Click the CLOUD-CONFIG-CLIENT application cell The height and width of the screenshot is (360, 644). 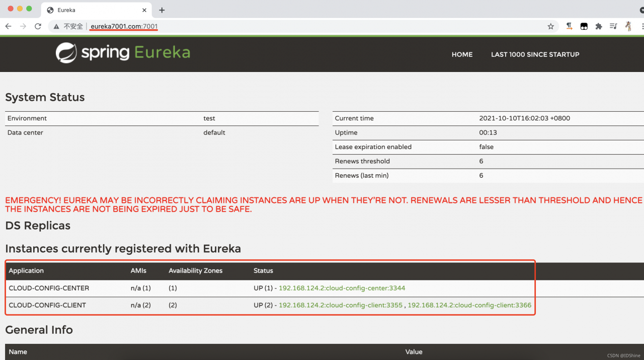[x=47, y=305]
